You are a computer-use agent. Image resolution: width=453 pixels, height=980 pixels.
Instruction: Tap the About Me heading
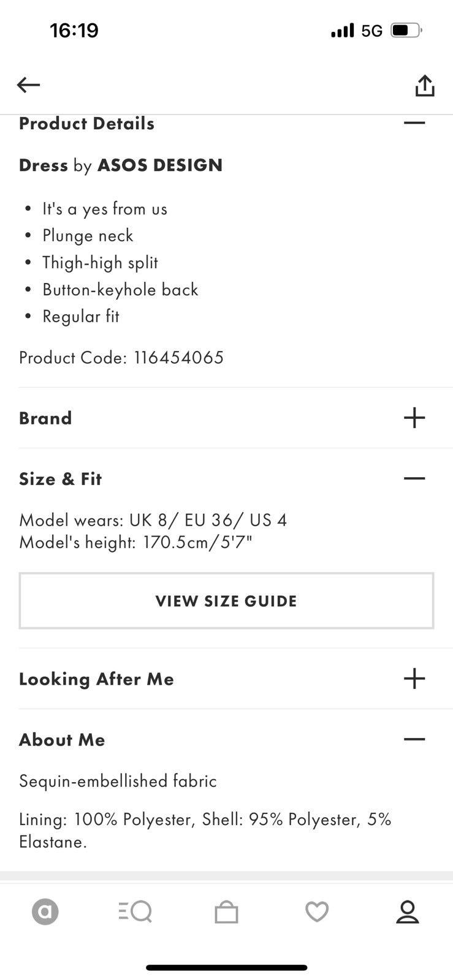[62, 740]
